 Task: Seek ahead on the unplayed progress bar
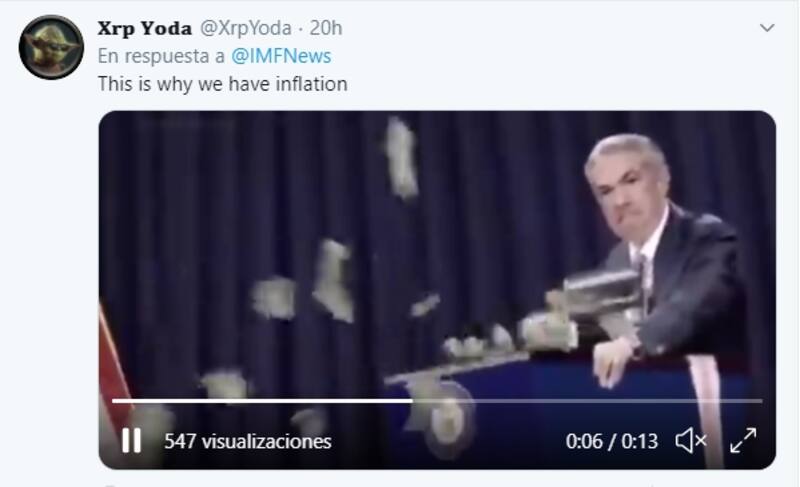click(587, 401)
